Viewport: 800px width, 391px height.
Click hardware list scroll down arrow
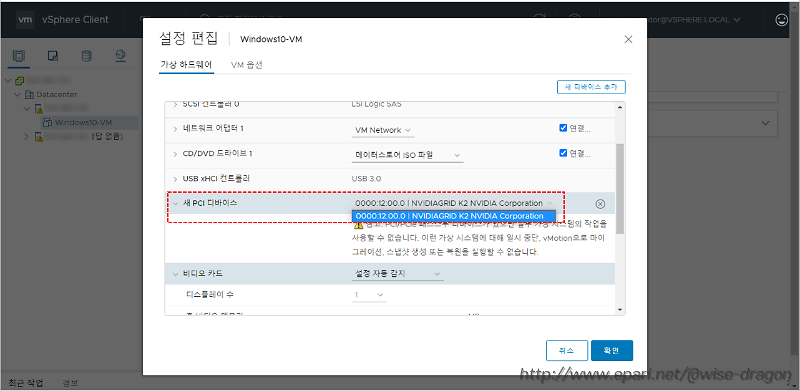(x=620, y=309)
